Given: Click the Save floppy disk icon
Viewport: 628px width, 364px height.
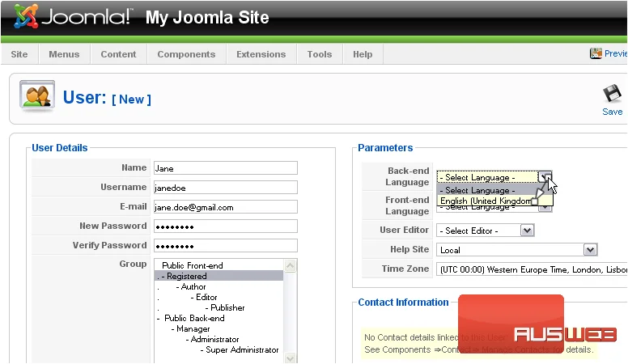Looking at the screenshot, I should coord(612,95).
